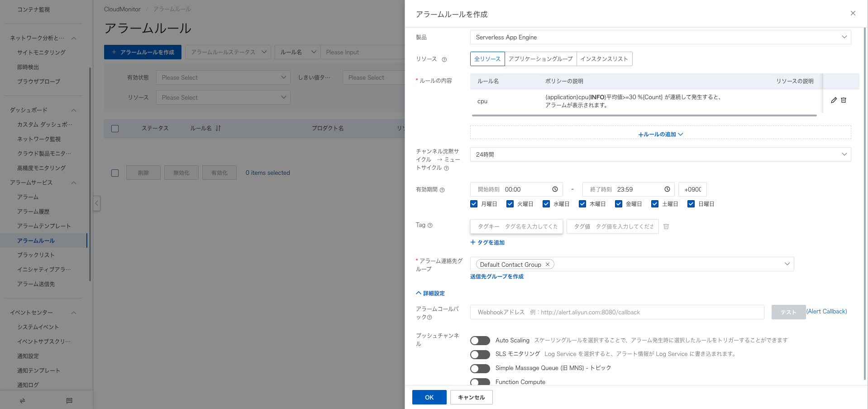
Task: Collapse the left sidebar with arrow handle
Action: pos(97,203)
